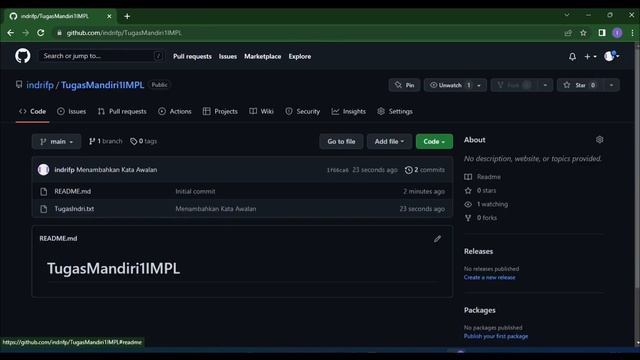640x360 pixels.
Task: Switch to the Code tab
Action: tap(33, 111)
